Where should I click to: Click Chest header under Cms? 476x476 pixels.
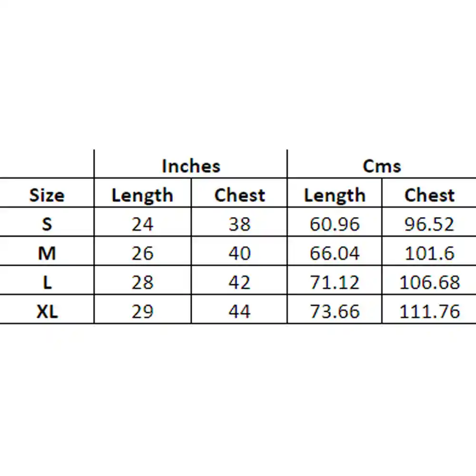pyautogui.click(x=429, y=193)
